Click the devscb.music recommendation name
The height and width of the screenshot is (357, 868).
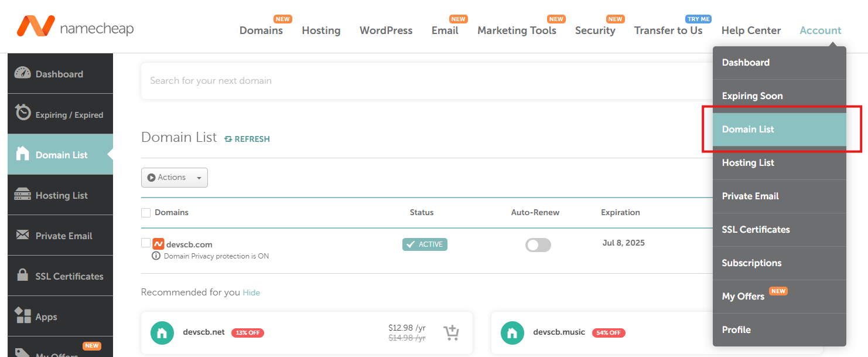click(x=559, y=332)
